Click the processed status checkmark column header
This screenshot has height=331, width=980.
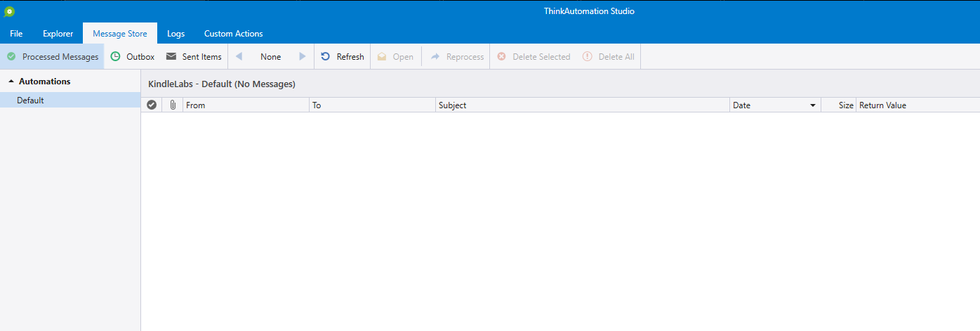pos(152,105)
